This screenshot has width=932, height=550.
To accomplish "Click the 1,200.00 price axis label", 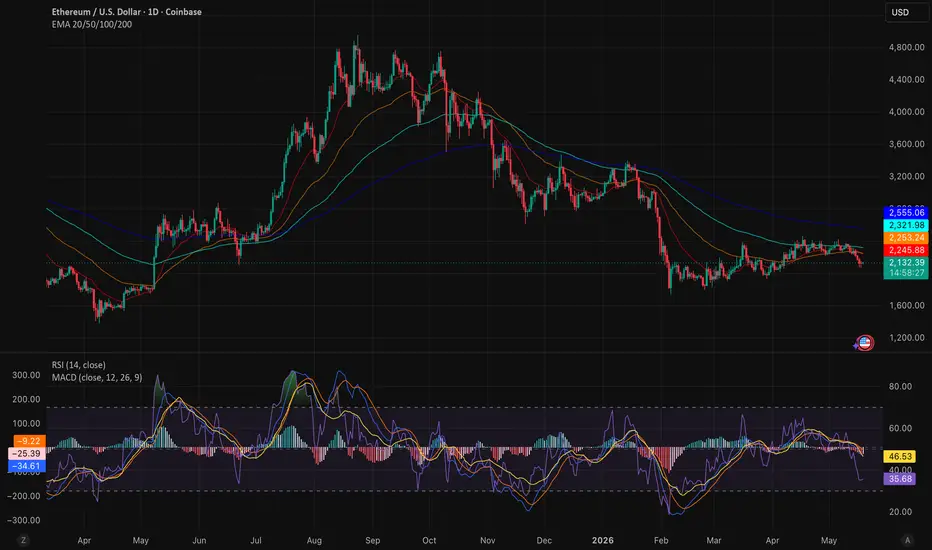I will point(906,337).
